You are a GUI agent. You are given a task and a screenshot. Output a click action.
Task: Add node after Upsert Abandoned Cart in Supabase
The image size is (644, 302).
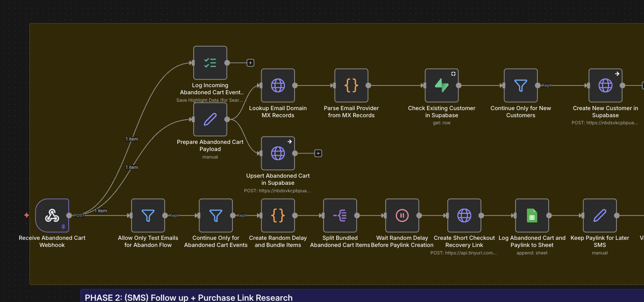[318, 154]
